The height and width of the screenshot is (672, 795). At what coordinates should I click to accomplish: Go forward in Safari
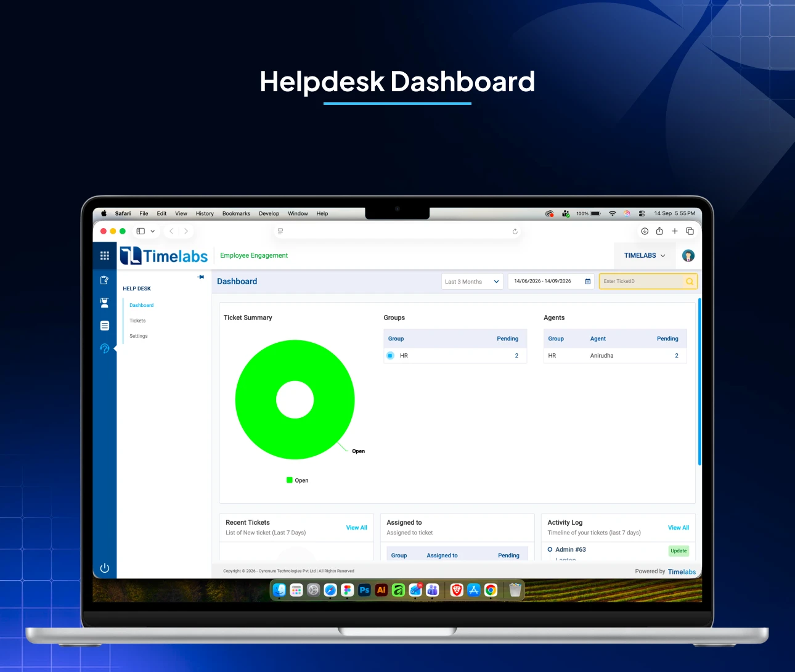[186, 231]
